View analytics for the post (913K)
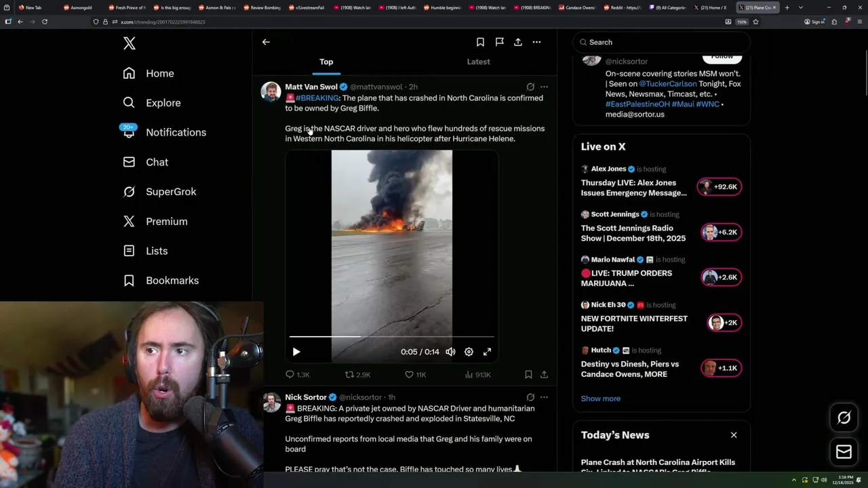Image resolution: width=868 pixels, height=488 pixels. (477, 374)
